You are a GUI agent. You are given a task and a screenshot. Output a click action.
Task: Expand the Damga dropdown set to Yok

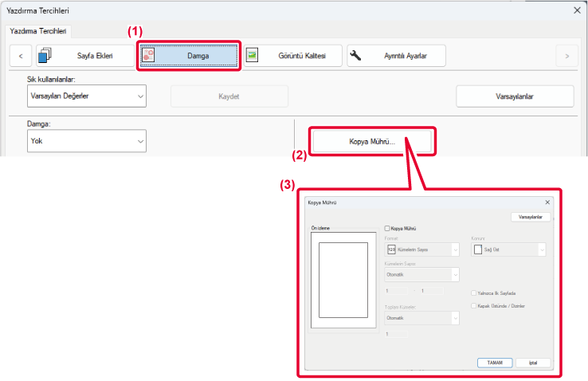pos(86,140)
